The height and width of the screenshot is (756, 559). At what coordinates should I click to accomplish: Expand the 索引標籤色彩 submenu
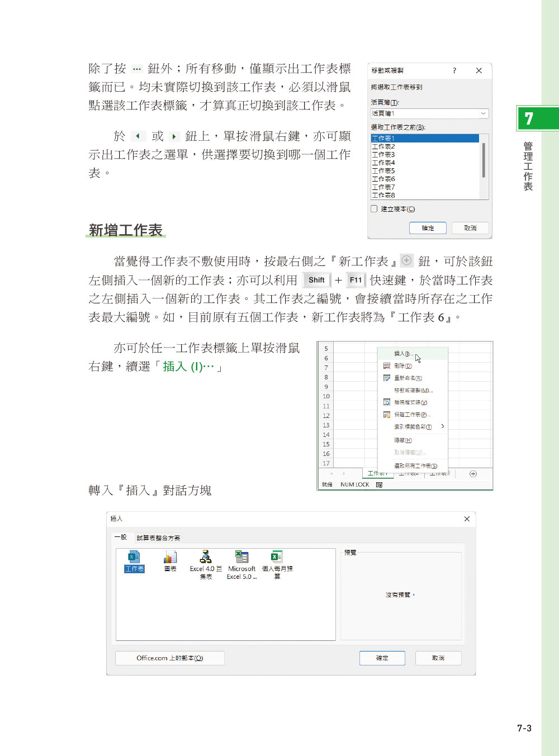[442, 426]
